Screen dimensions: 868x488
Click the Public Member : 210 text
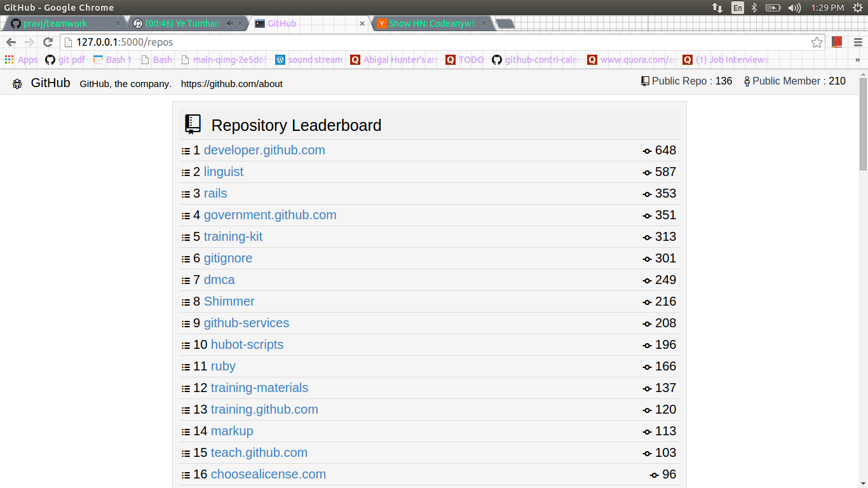pos(799,81)
